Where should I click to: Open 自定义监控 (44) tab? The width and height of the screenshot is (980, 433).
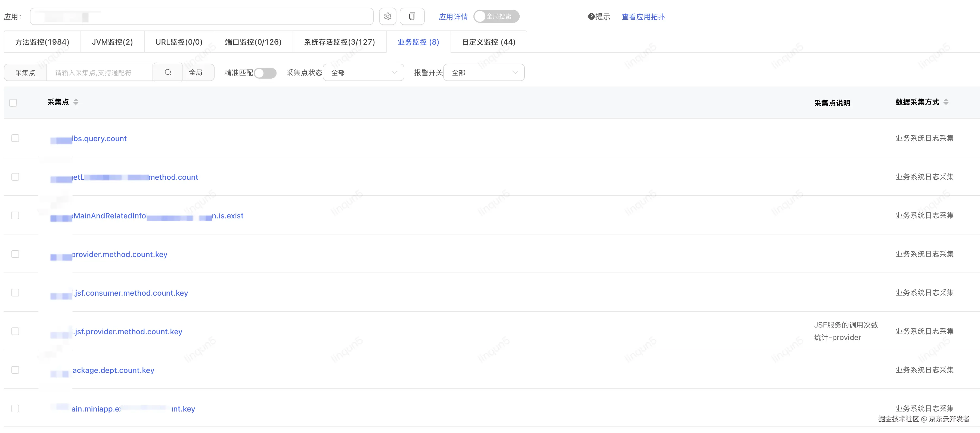tap(488, 42)
